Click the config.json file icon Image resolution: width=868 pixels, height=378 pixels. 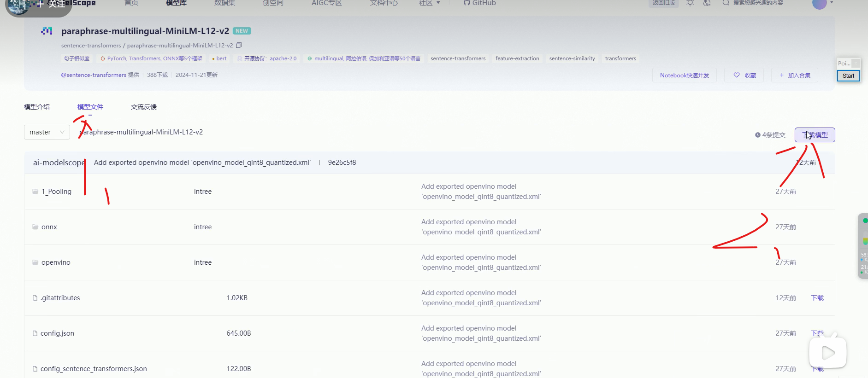click(35, 333)
